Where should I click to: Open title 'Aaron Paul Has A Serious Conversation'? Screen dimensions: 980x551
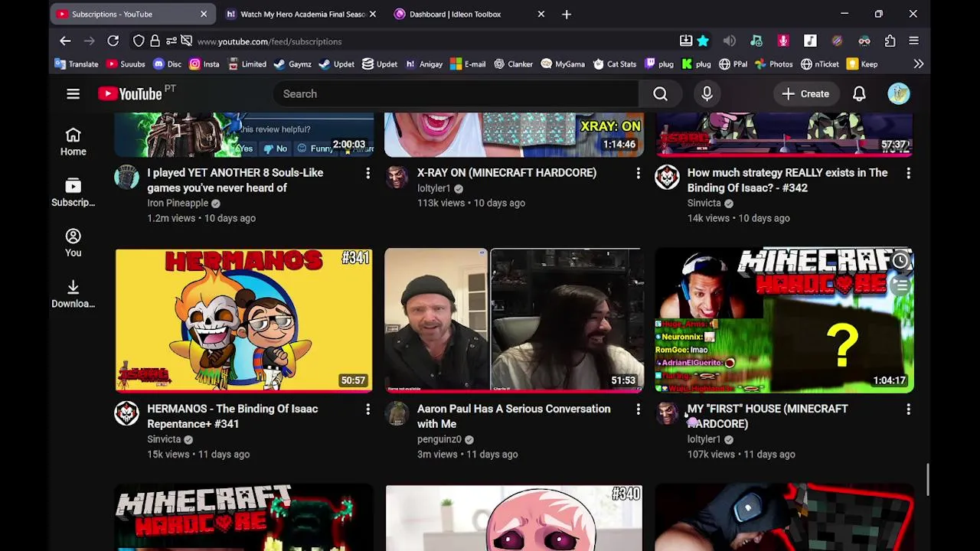click(x=514, y=416)
